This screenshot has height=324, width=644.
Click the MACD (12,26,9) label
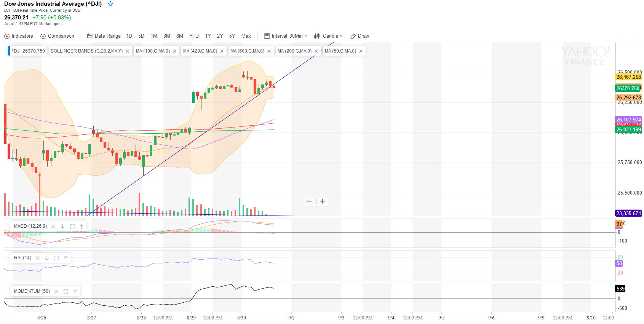click(x=30, y=226)
